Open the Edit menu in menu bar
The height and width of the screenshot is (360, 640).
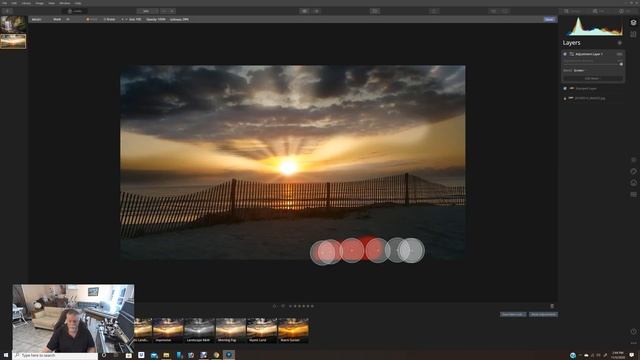pyautogui.click(x=14, y=3)
